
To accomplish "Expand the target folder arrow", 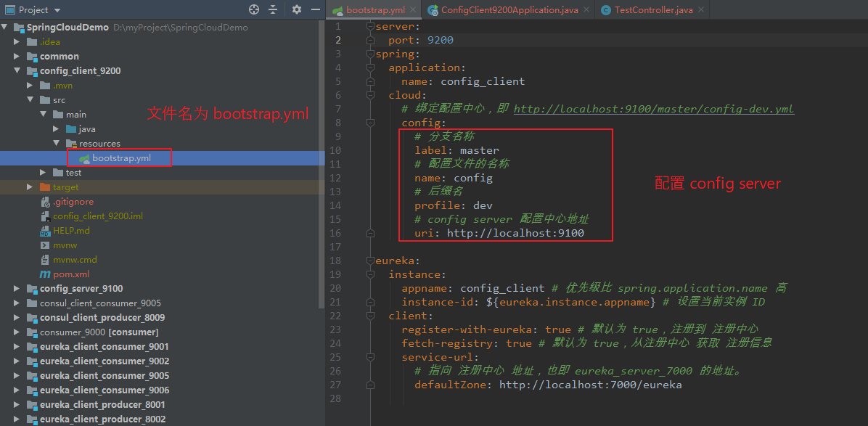I will (30, 187).
